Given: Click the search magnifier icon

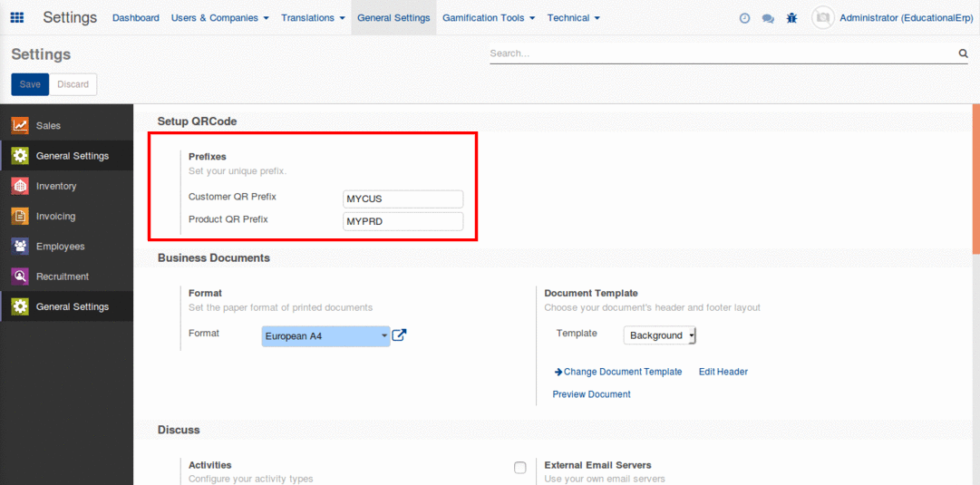Looking at the screenshot, I should [963, 53].
